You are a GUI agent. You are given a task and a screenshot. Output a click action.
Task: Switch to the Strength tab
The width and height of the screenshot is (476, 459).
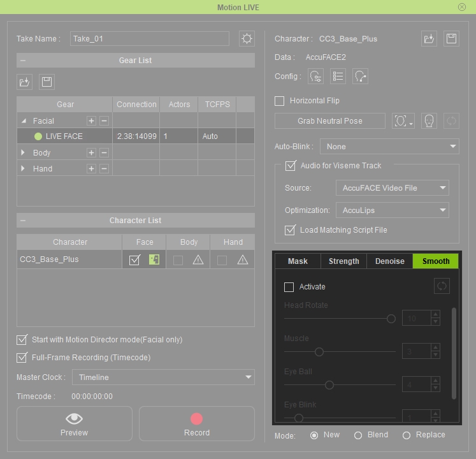343,261
